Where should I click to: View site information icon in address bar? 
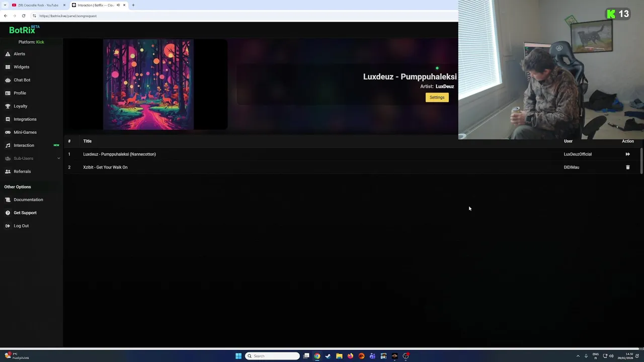(x=34, y=16)
